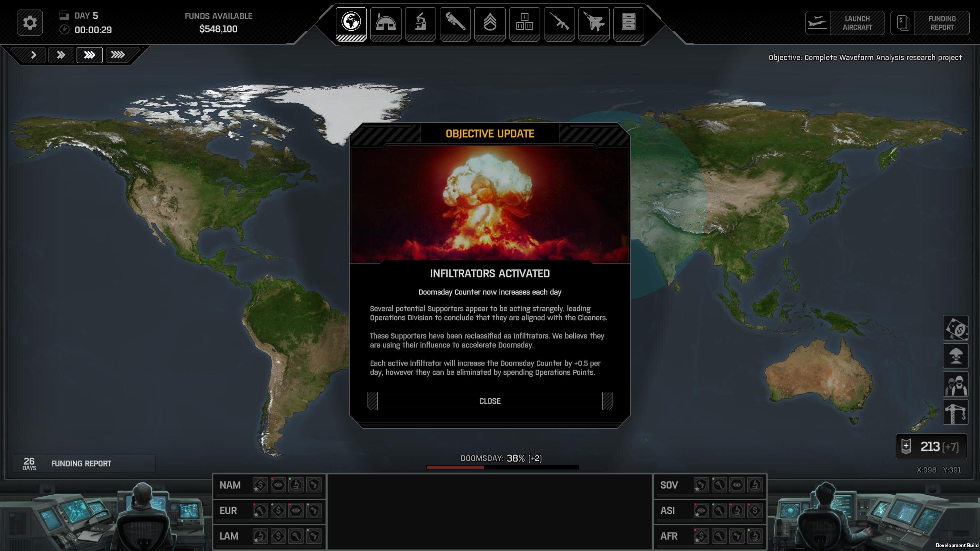
Task: Expand the SOV region panel
Action: coord(669,485)
